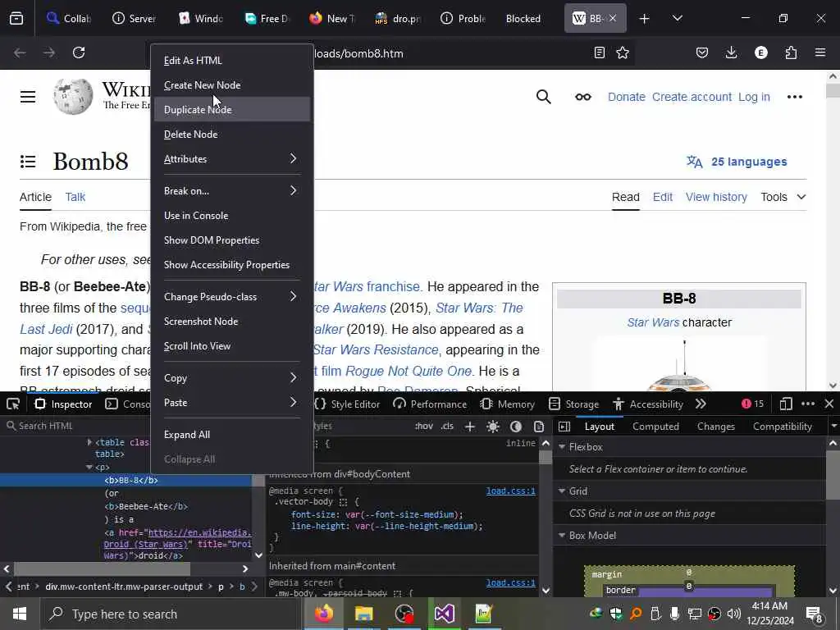Screen dimensions: 840x630
Task: Toggle the .cls class panel
Action: [447, 427]
